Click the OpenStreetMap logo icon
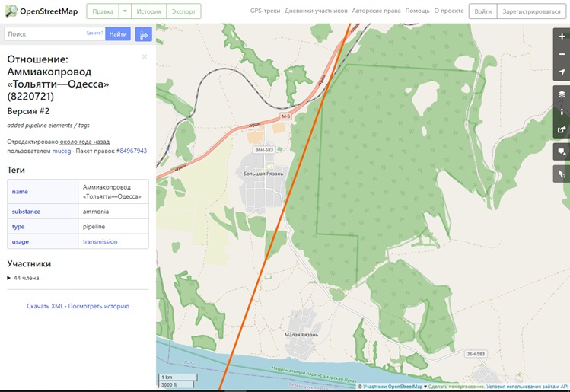570x392 pixels. pyautogui.click(x=11, y=11)
